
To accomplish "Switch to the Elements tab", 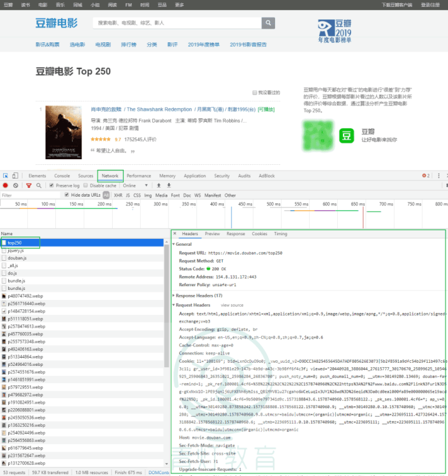I will 37,175.
